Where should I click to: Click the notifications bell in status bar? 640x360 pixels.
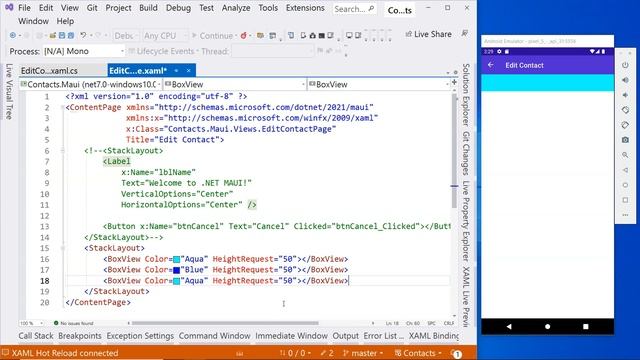tap(456, 353)
